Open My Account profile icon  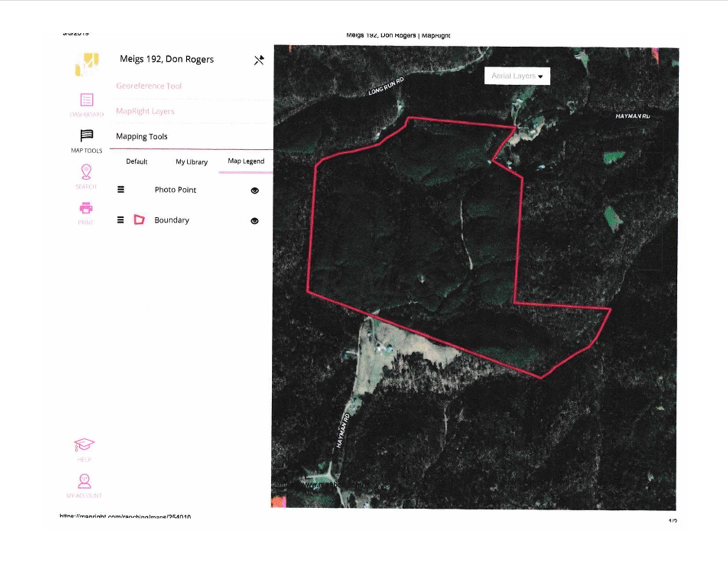84,481
